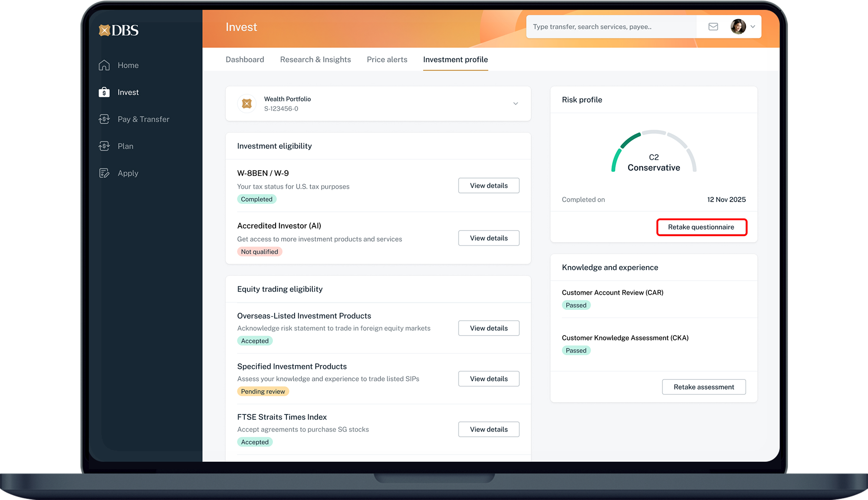The height and width of the screenshot is (500, 868).
Task: Open the mail inbox envelope icon
Action: [713, 27]
